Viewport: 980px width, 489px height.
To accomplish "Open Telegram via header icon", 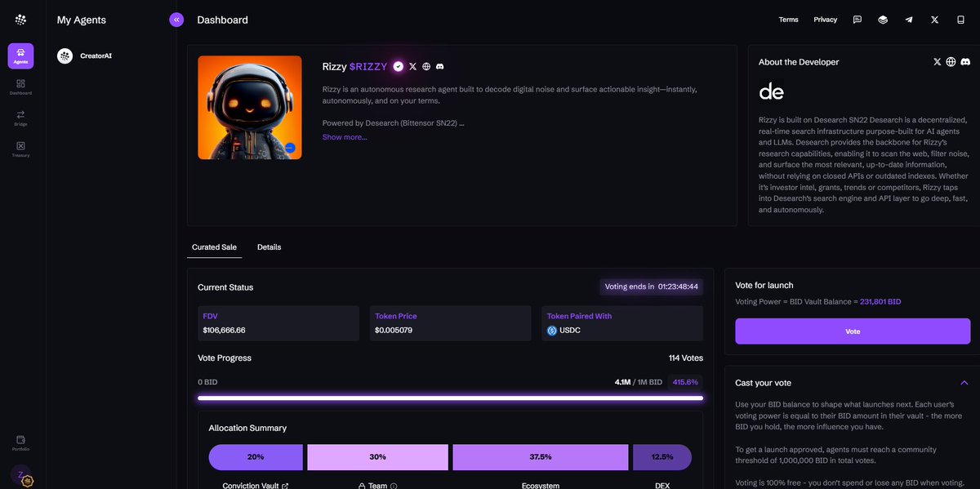I will [909, 20].
